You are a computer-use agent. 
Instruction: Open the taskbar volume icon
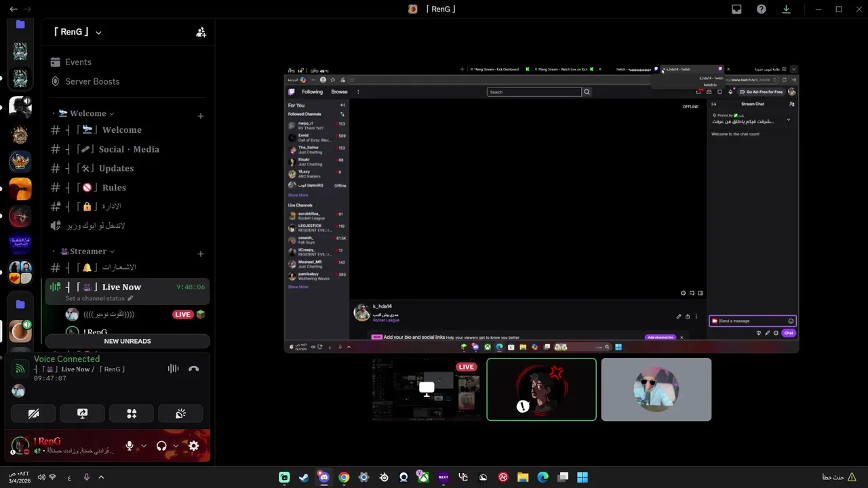click(41, 477)
